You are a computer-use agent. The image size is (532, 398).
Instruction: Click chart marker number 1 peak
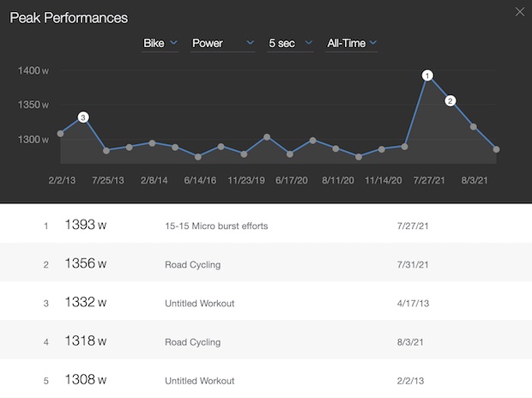(x=427, y=75)
